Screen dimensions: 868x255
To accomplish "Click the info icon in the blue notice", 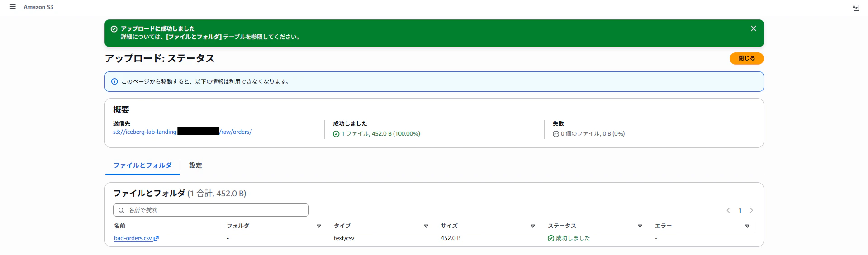I will pyautogui.click(x=114, y=82).
